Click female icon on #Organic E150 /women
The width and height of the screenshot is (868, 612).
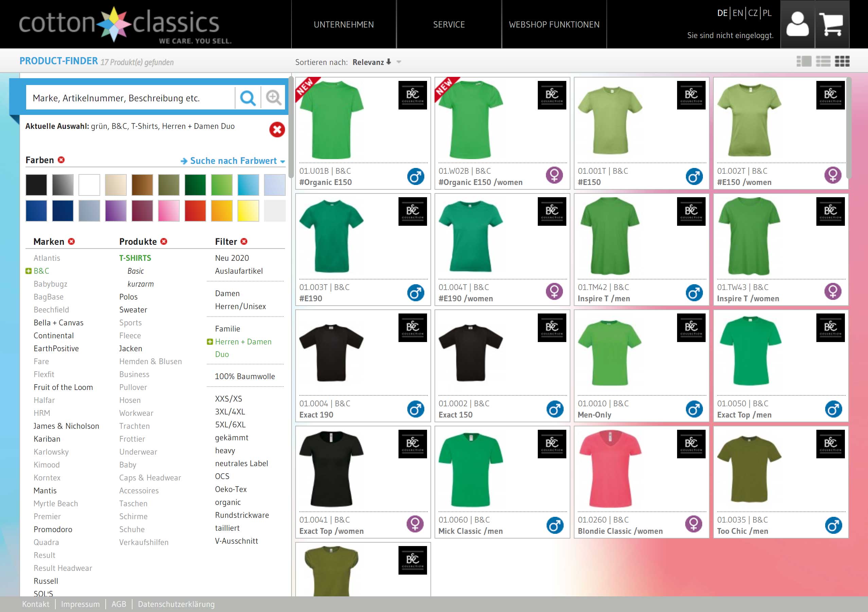554,175
